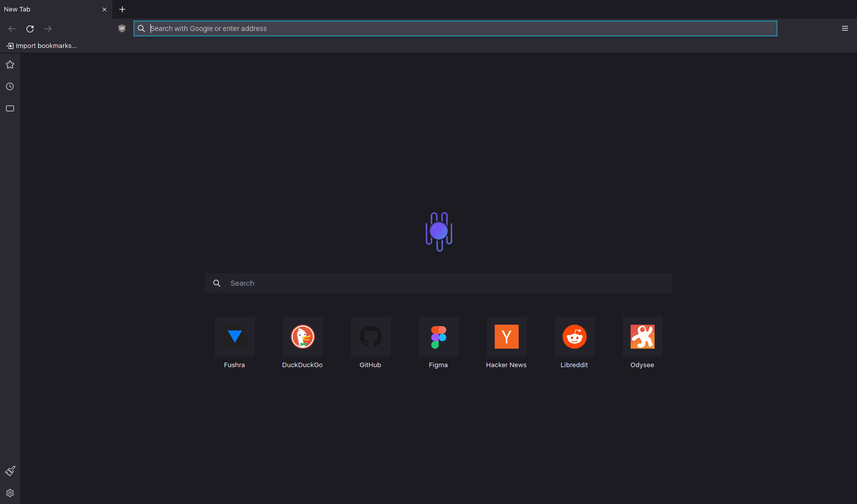Click the paintbrush customize icon
Image resolution: width=857 pixels, height=504 pixels.
(10, 471)
